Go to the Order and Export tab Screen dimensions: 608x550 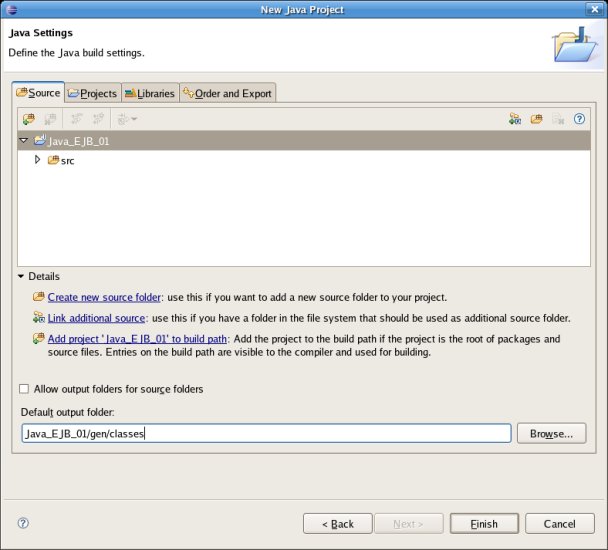pyautogui.click(x=226, y=93)
